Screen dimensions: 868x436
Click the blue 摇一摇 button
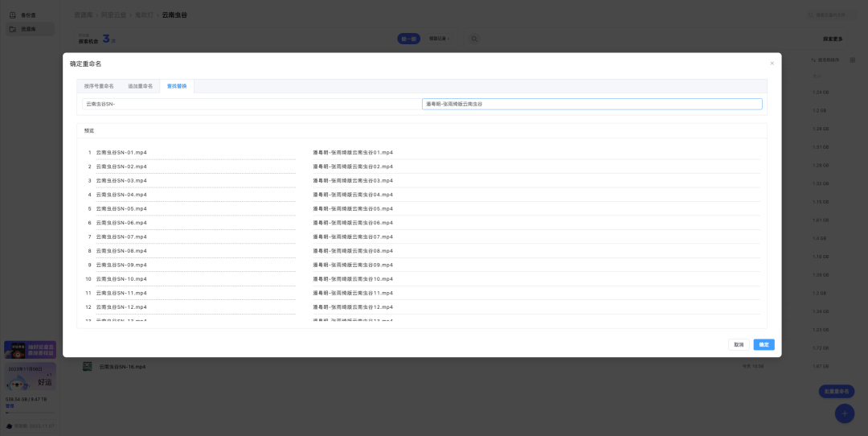[x=408, y=39]
